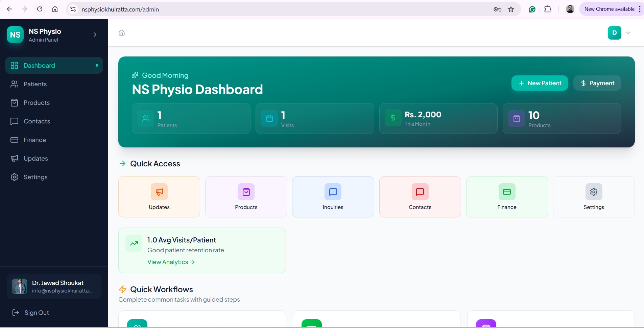Screen dimensions: 644x328
Task: Open Updates from the sidebar
Action: pos(35,159)
